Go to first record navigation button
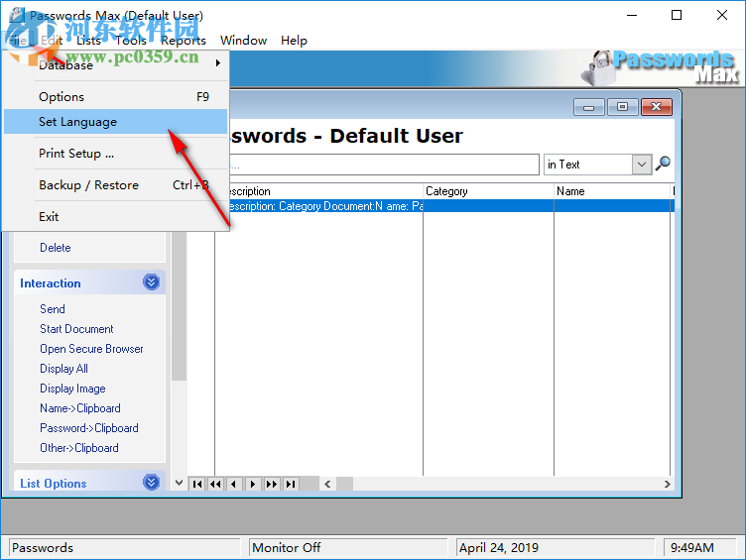 (197, 484)
